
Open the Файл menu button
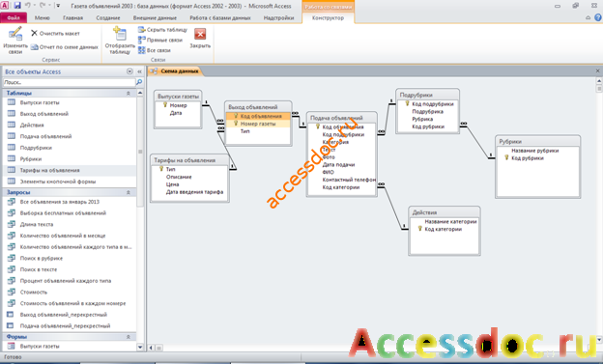pyautogui.click(x=14, y=17)
